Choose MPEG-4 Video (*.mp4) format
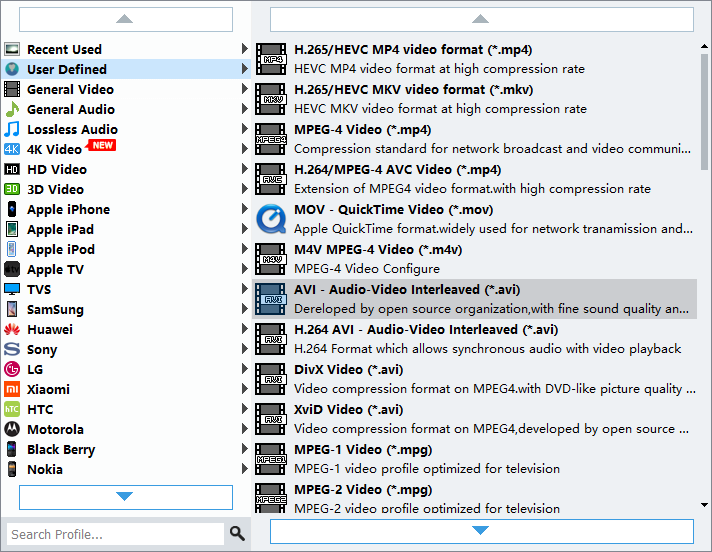 point(475,139)
